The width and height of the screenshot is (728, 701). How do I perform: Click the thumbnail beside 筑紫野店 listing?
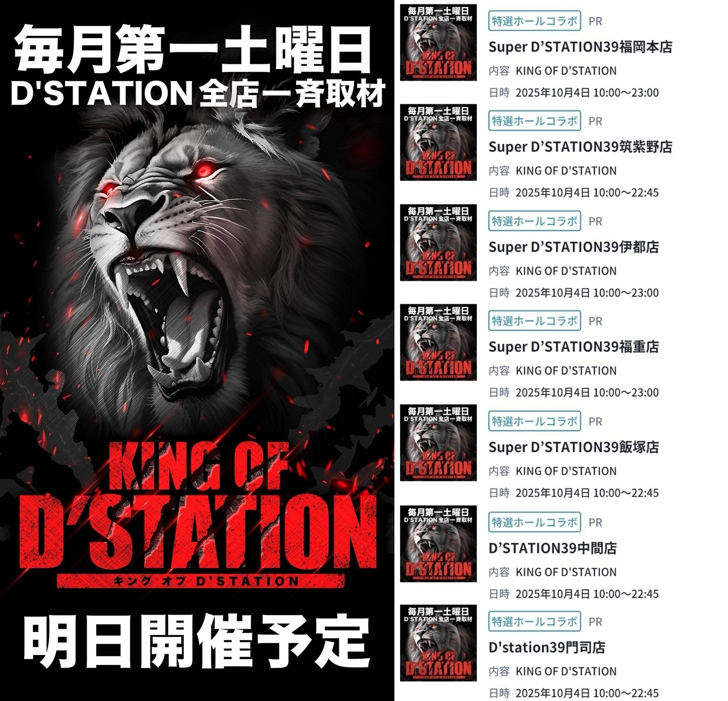pyautogui.click(x=438, y=142)
